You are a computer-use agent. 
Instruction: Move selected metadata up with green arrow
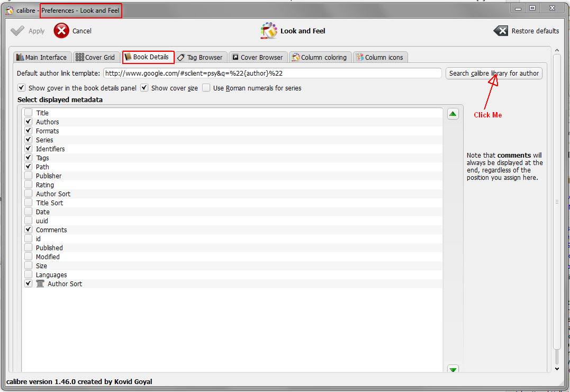453,114
